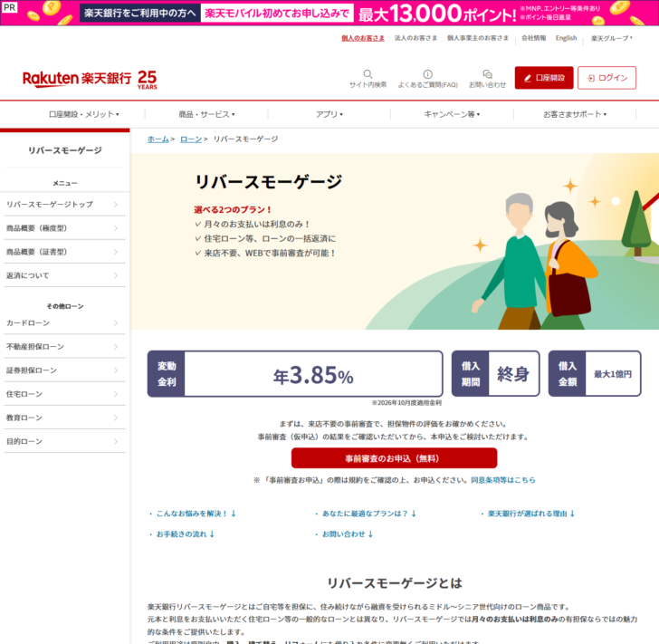Screen dimensions: 659x644
Task: Click the 年3.85% interest rate box
Action: coord(295,374)
